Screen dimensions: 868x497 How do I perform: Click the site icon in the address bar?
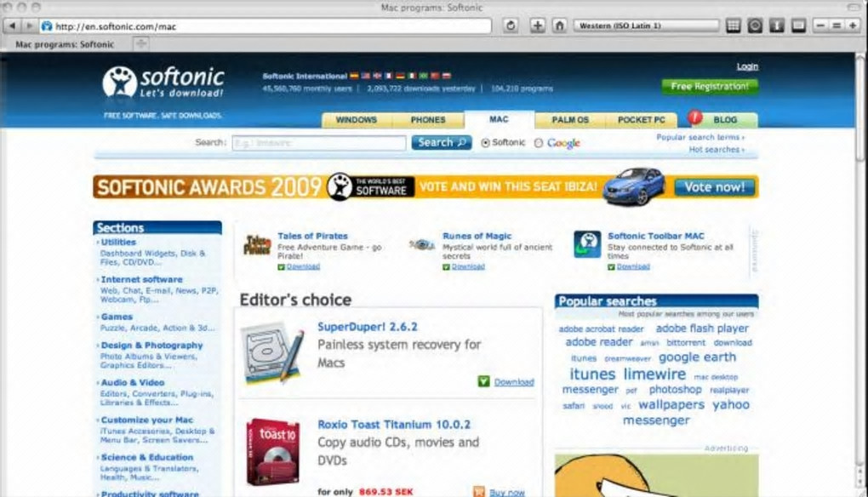[x=47, y=26]
